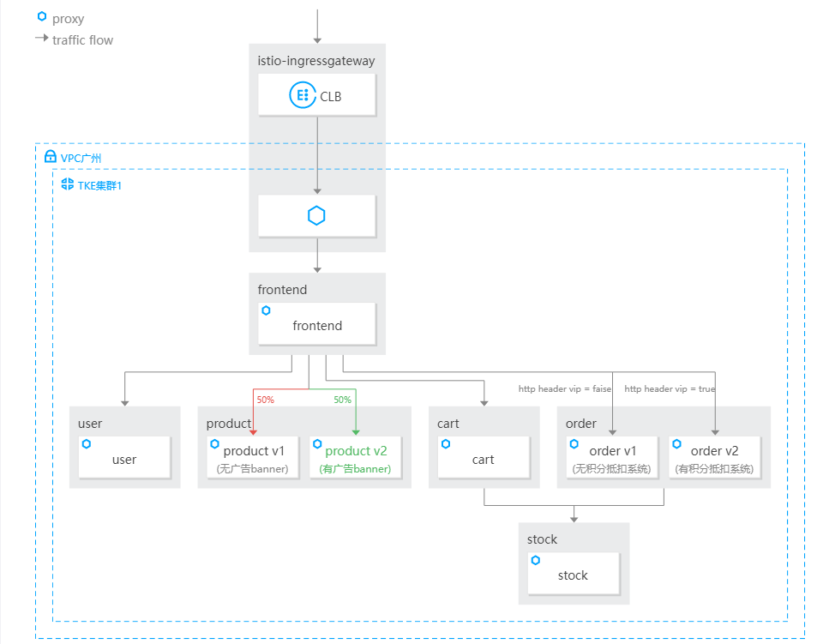Click the traffic flow legend arrow
823x644 pixels.
41,39
